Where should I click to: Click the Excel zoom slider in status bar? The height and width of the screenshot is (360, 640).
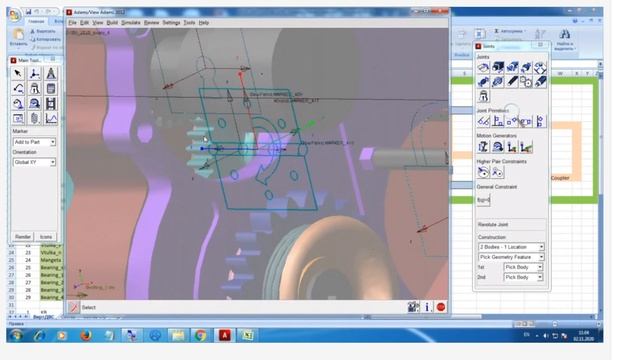[x=554, y=324]
